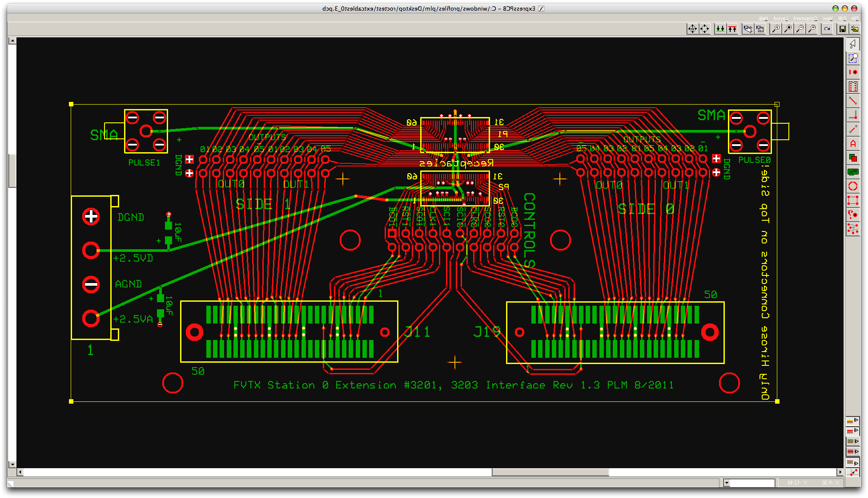Select the green power plane tool
This screenshot has height=498, width=868.
click(853, 172)
